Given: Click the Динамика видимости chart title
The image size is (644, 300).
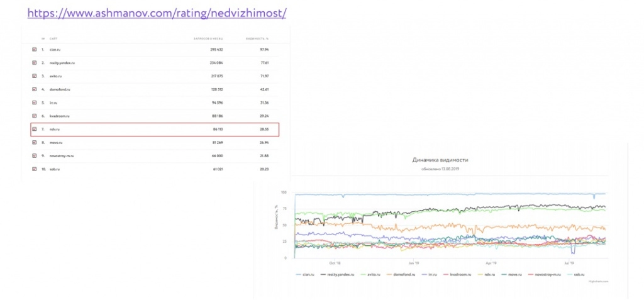Looking at the screenshot, I should (440, 160).
